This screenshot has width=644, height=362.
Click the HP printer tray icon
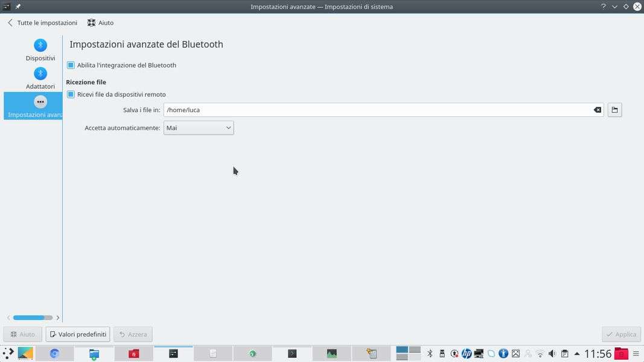[467, 354]
